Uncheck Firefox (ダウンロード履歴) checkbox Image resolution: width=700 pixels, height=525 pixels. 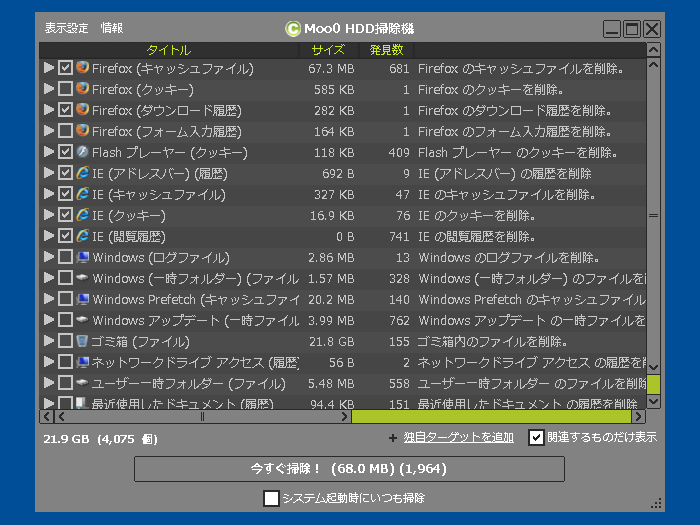click(65, 110)
